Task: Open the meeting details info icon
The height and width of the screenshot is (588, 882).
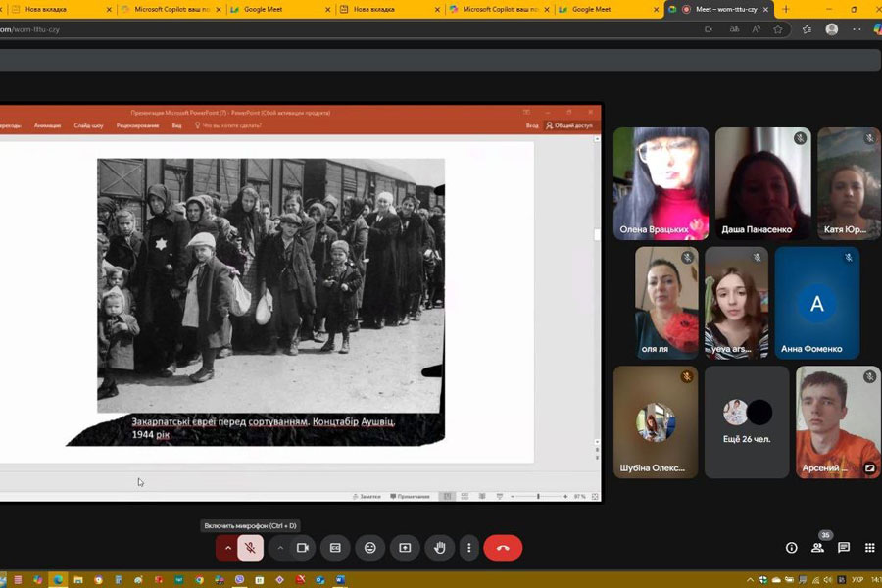Action: (792, 548)
